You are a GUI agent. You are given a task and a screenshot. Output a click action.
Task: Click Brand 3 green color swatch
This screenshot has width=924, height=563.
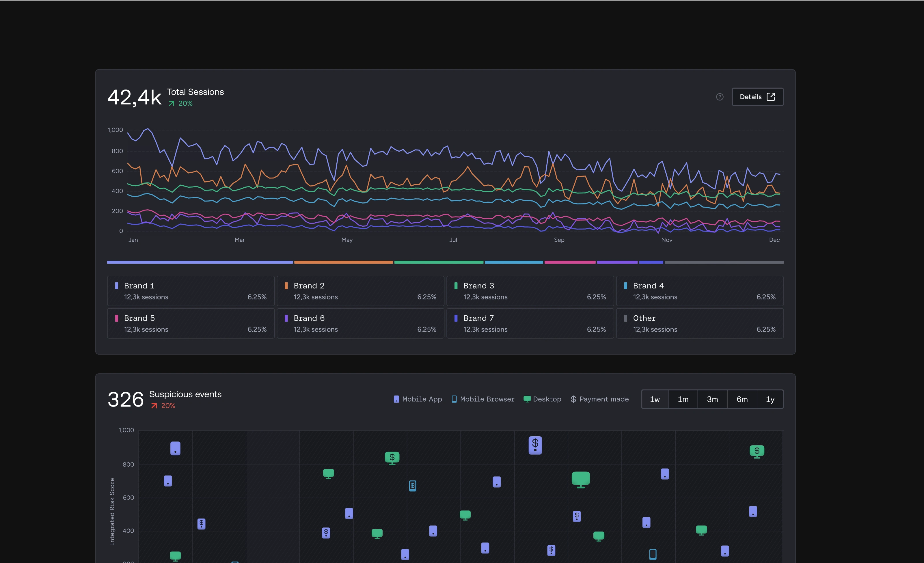pyautogui.click(x=456, y=286)
